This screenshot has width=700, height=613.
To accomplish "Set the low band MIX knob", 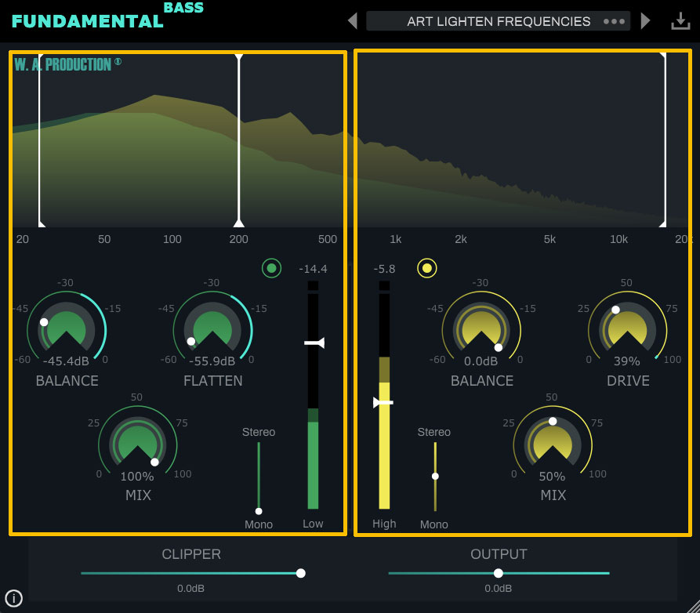I will (137, 444).
